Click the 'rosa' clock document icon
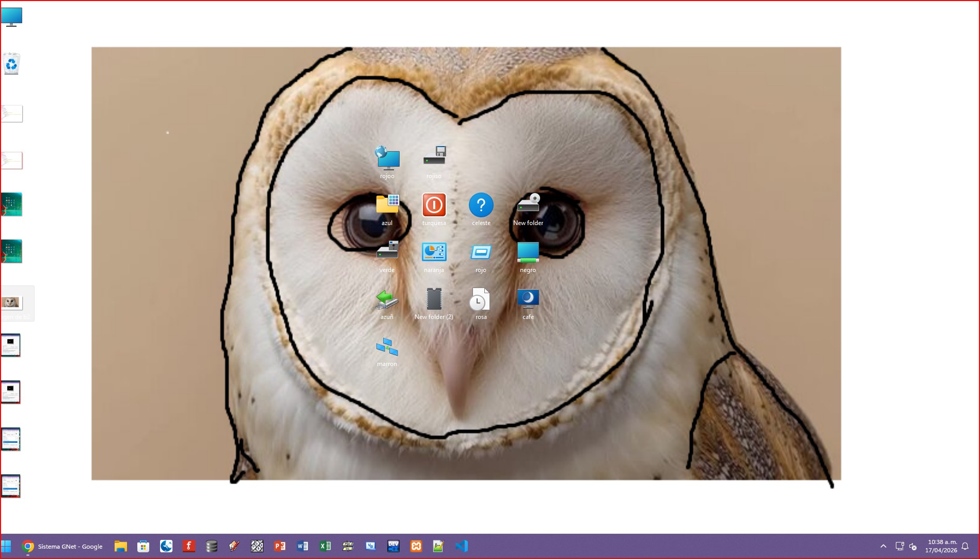Viewport: 980px width, 559px height. coord(481,299)
